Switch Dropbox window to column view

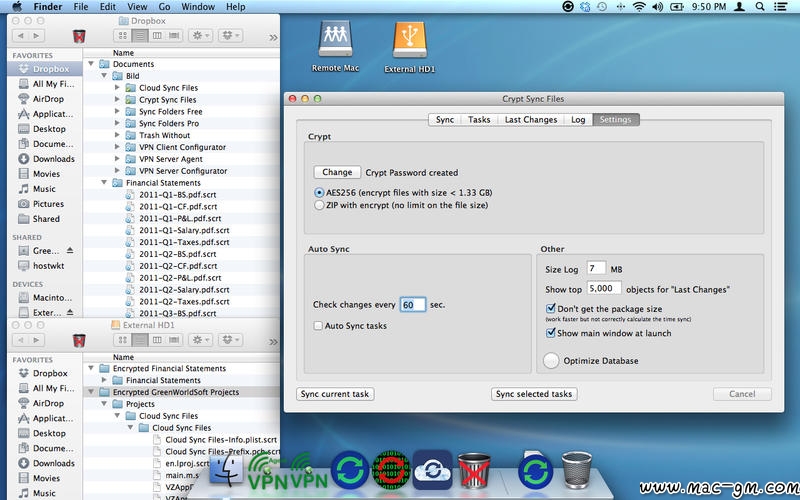pos(157,36)
